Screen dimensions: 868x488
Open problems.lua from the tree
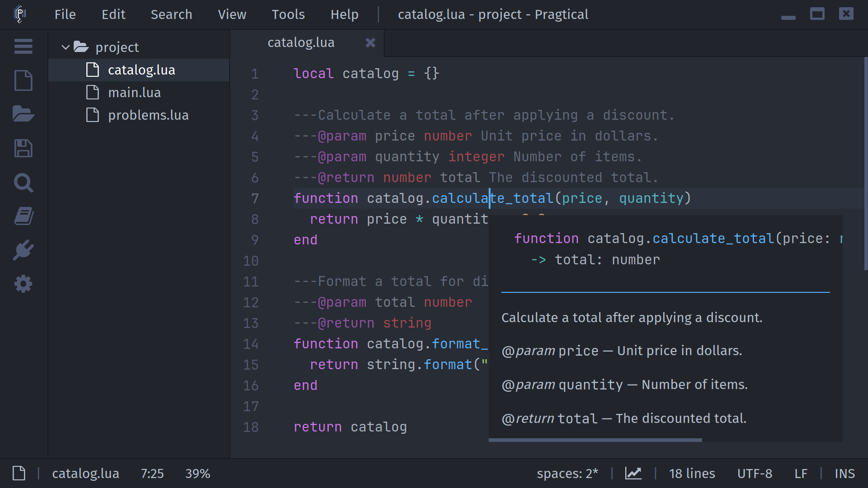(x=139, y=115)
